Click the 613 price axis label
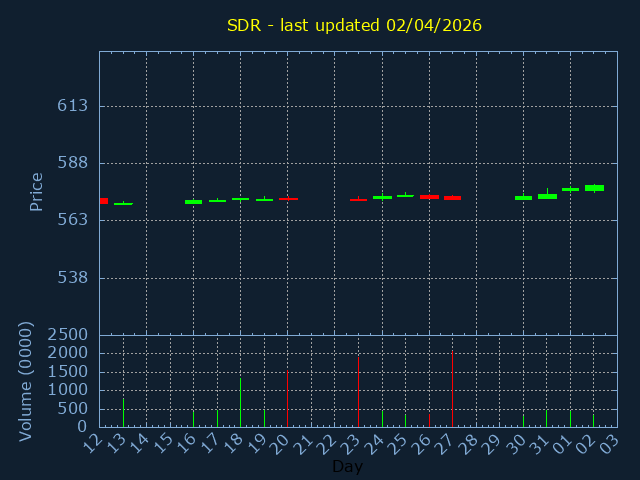Screen dimensions: 640x480 [x=71, y=106]
